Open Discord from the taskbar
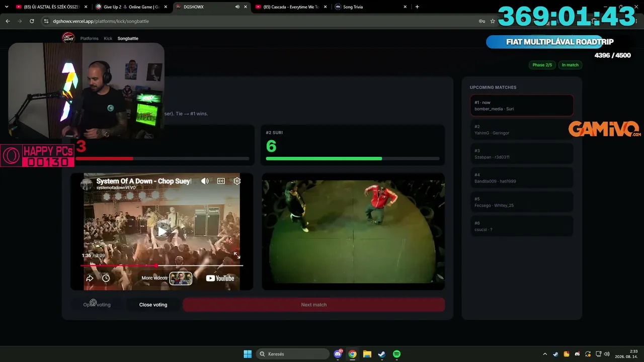Viewport: 644px width, 362px height. 338,354
